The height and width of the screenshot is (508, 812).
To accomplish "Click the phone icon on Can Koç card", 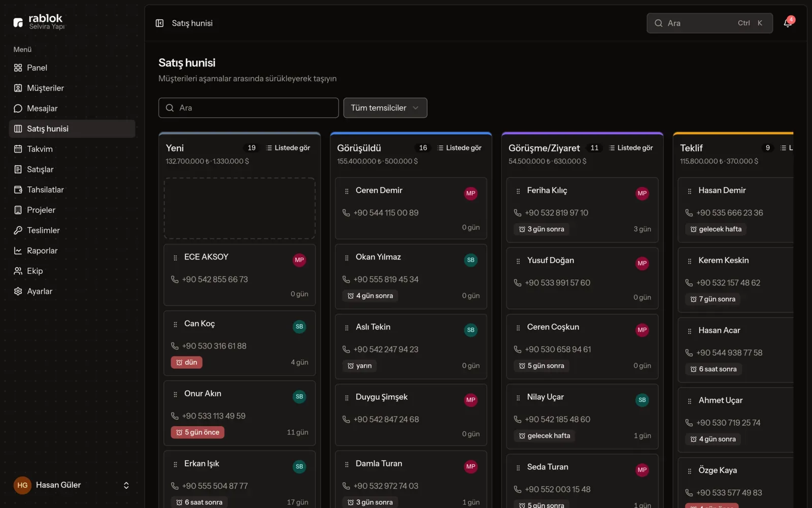I will coord(175,346).
